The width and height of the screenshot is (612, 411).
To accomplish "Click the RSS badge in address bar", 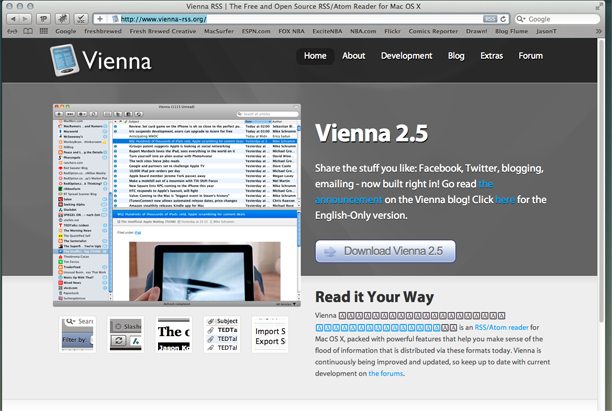I will pyautogui.click(x=489, y=19).
